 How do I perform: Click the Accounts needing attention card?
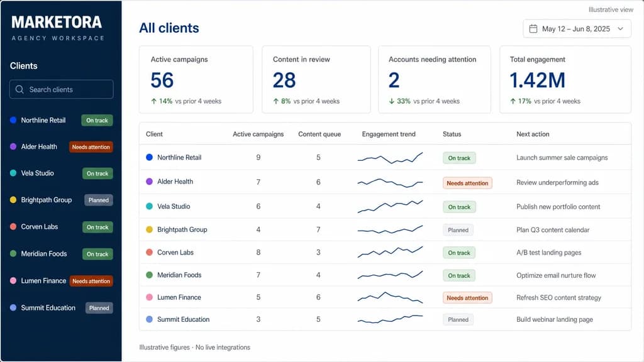click(435, 79)
